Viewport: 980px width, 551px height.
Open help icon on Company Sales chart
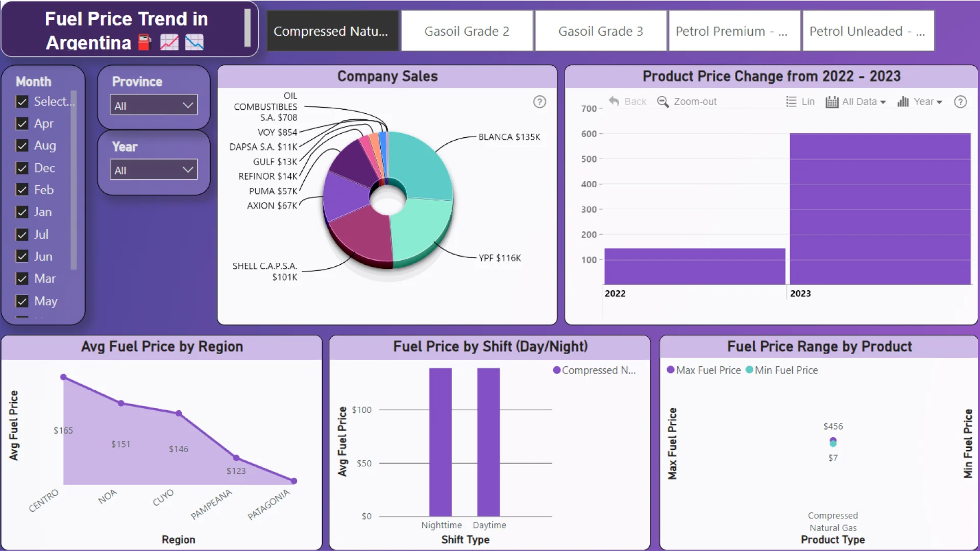540,102
